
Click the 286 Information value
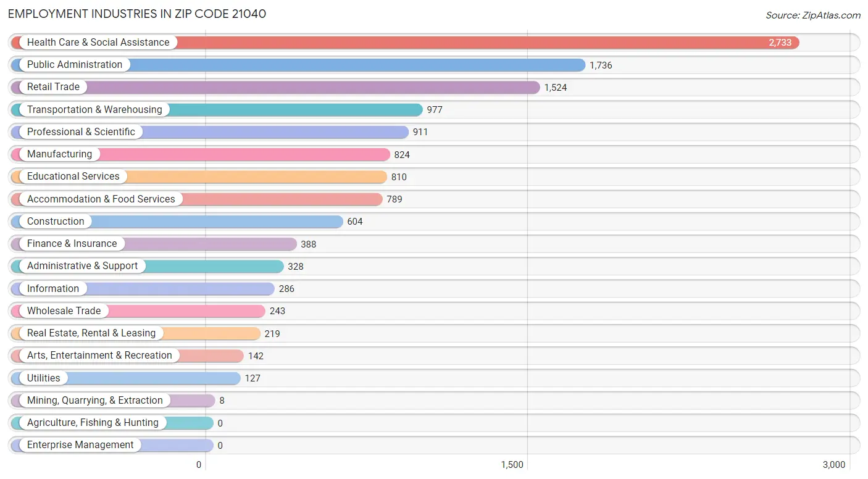point(286,289)
